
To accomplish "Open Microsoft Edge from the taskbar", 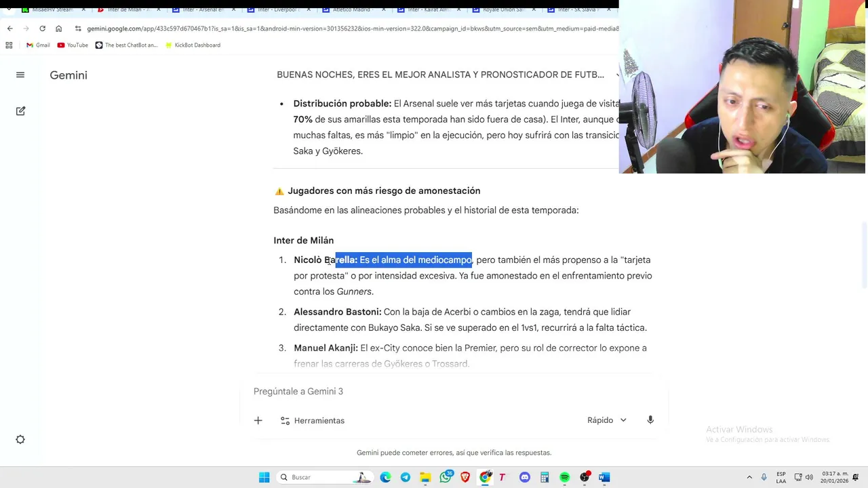I will tap(385, 477).
